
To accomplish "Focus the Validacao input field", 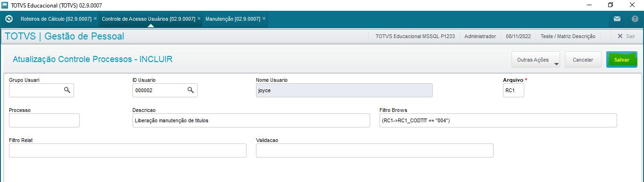I will click(375, 150).
